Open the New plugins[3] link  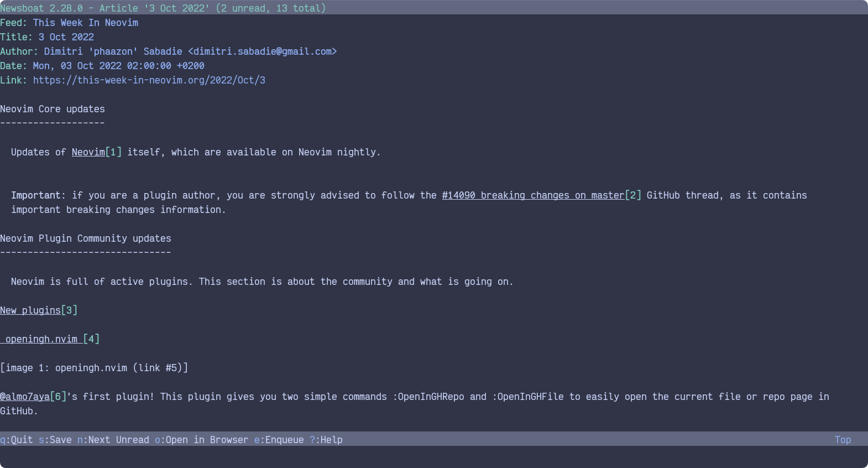click(39, 310)
